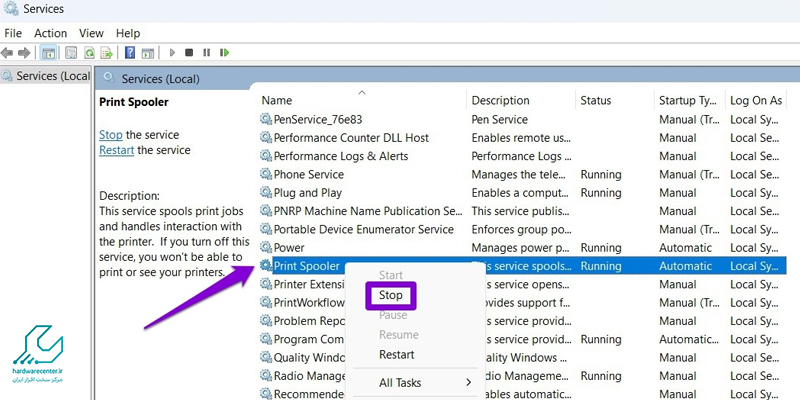Viewport: 800px width, 400px height.
Task: Select the Plug and Play service row
Action: pyautogui.click(x=308, y=192)
